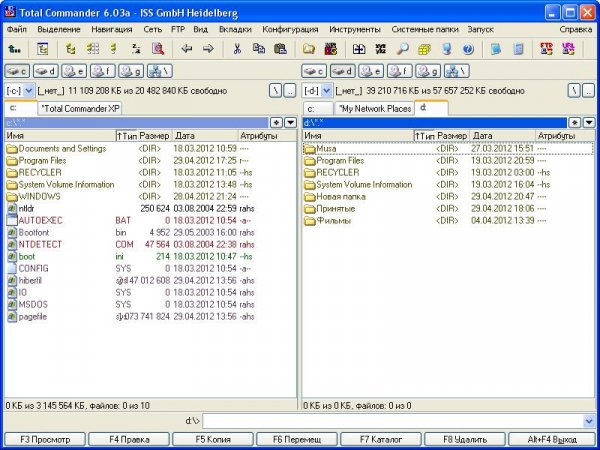
Task: Click the URL new FTP connection icon
Action: 568,49
